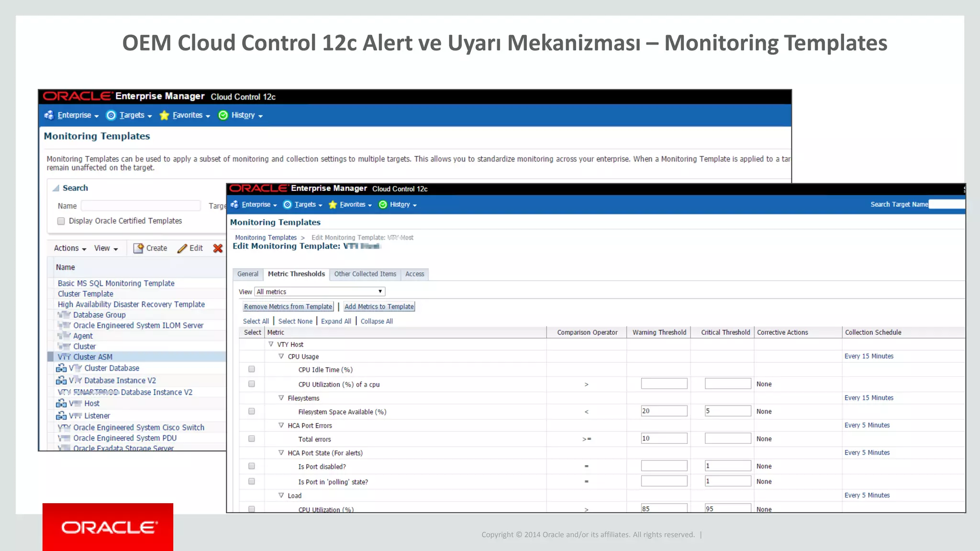Check CPU Utilization (%) of a cpu checkbox
Image resolution: width=980 pixels, height=551 pixels.
pos(252,384)
